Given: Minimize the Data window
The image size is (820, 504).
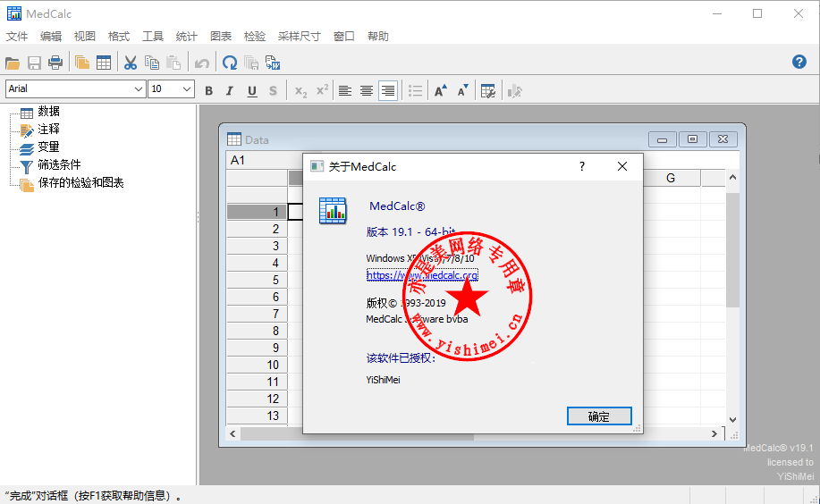Looking at the screenshot, I should click(x=662, y=139).
